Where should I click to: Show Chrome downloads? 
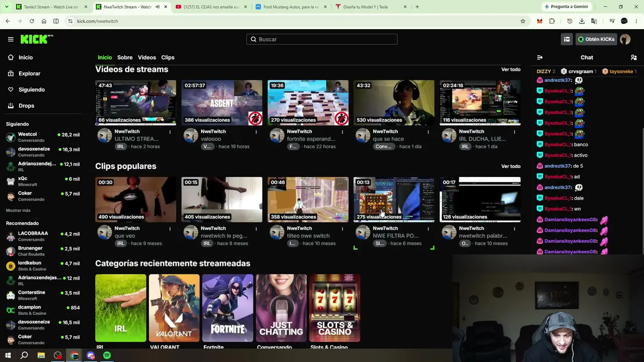pos(582,21)
